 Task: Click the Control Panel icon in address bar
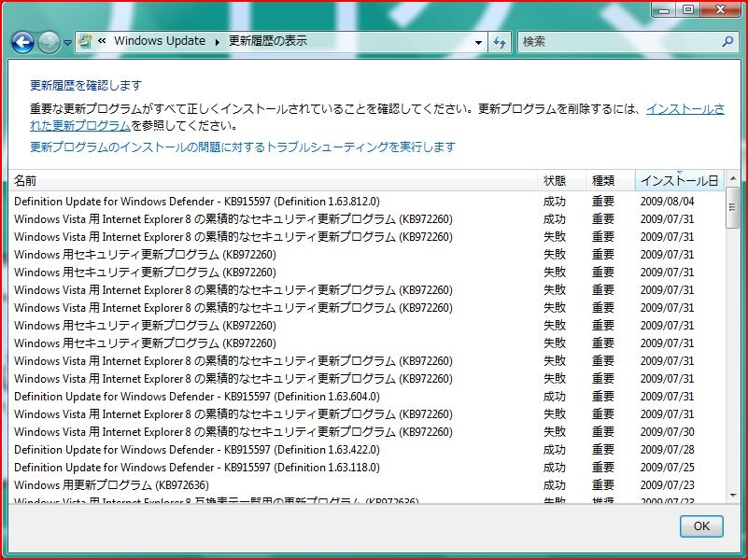point(85,41)
